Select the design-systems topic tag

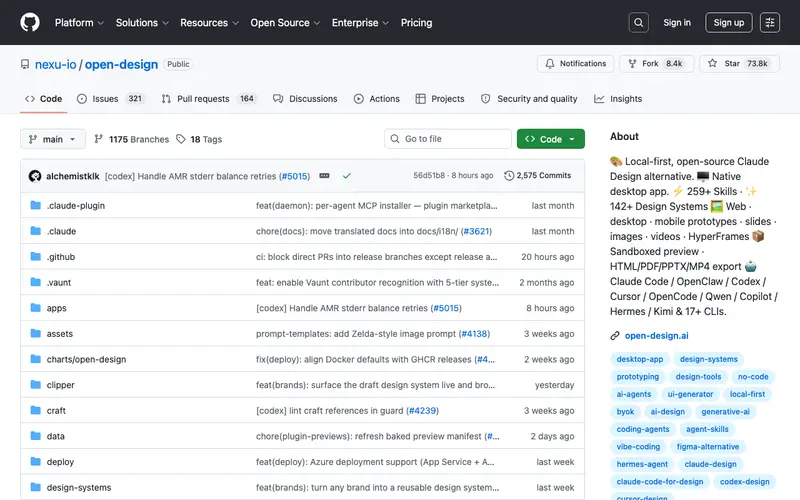pos(709,359)
